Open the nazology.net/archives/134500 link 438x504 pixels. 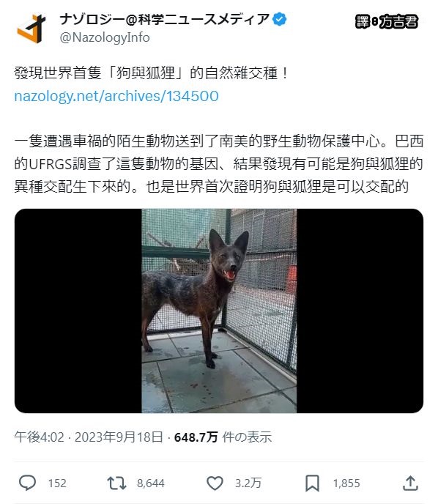[116, 96]
